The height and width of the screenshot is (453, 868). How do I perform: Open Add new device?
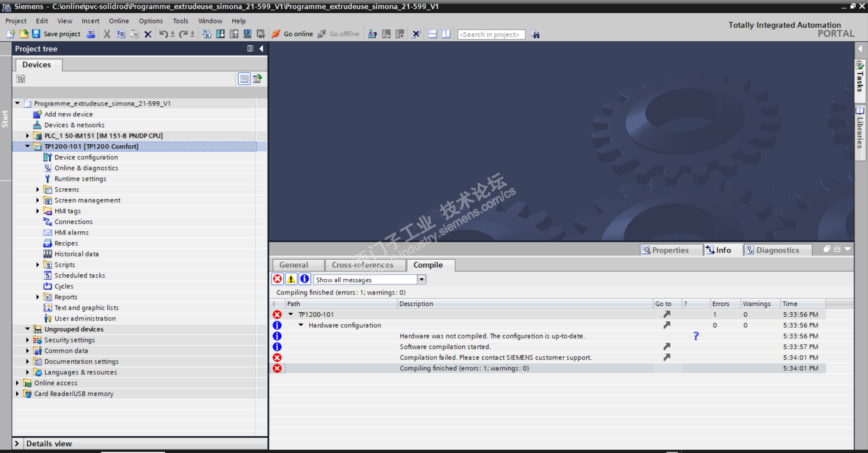coord(68,114)
